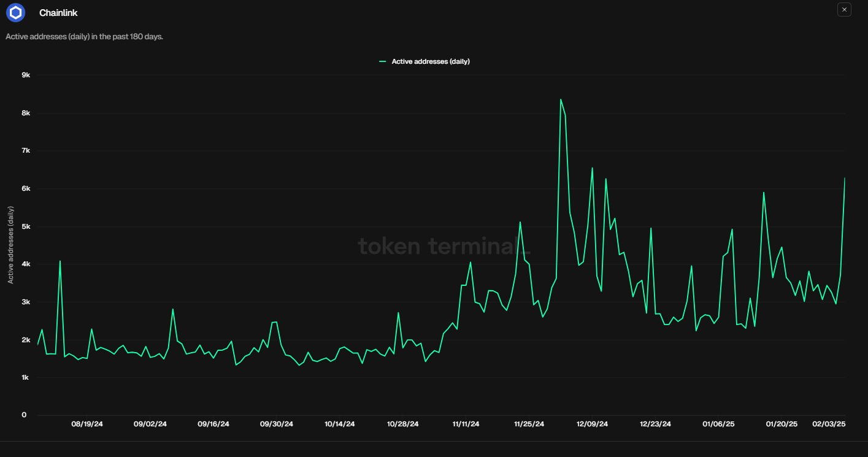This screenshot has height=457, width=868.
Task: Click the last data point at the chart's right edge
Action: pos(845,179)
